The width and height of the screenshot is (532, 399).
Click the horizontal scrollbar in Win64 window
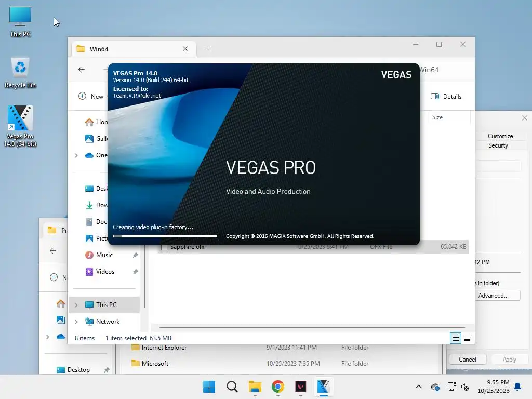312,328
